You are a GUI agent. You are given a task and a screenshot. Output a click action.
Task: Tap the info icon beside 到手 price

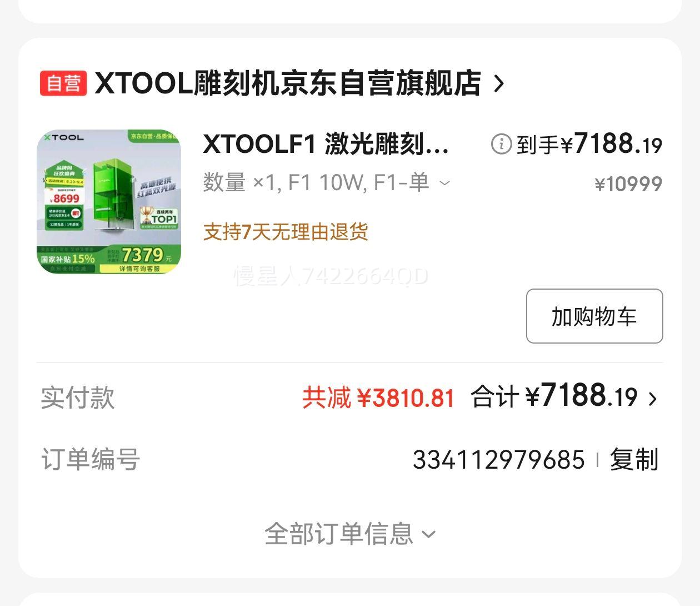tap(501, 145)
